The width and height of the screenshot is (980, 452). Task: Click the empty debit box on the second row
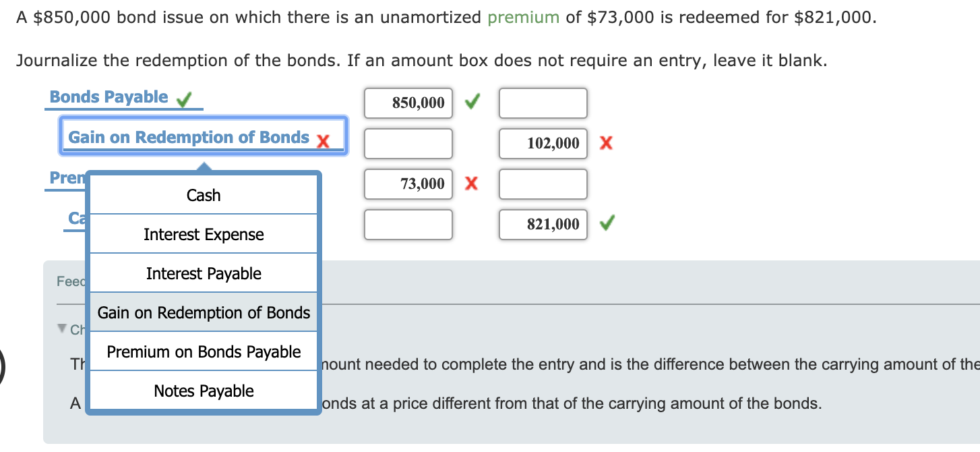408,143
